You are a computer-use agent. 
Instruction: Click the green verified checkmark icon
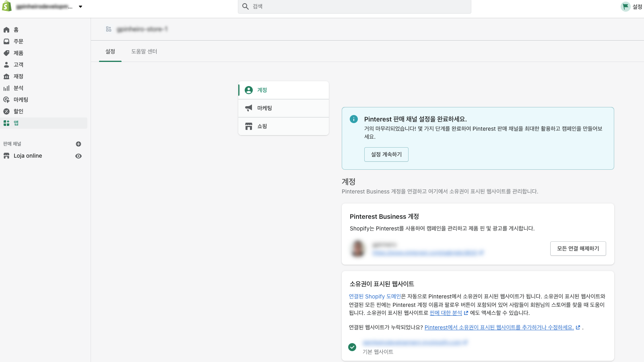(352, 347)
